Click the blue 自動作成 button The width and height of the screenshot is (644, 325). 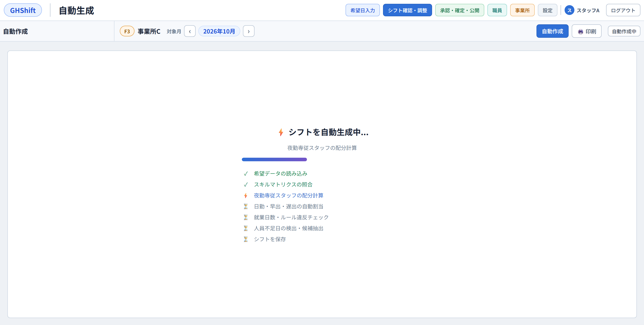coord(552,31)
